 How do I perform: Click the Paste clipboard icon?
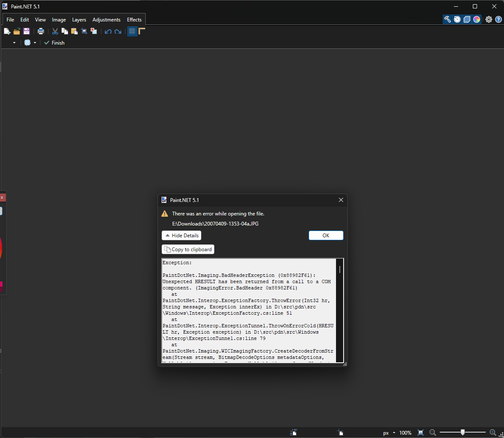click(x=74, y=31)
